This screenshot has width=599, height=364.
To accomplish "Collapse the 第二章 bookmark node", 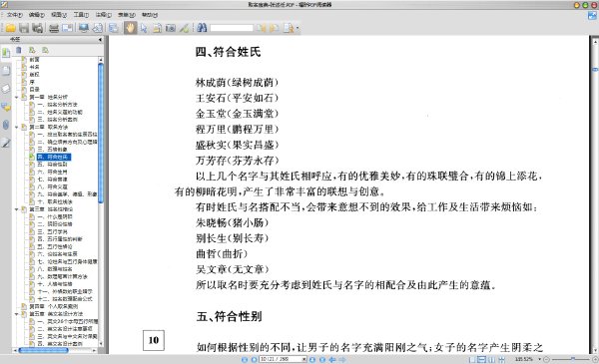I will [x=17, y=127].
